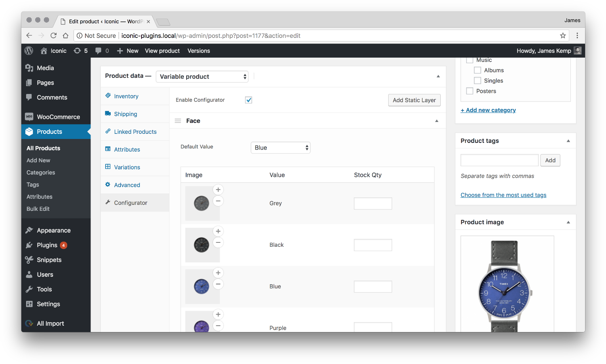Click the Stock Qty field for Grey

pos(372,203)
